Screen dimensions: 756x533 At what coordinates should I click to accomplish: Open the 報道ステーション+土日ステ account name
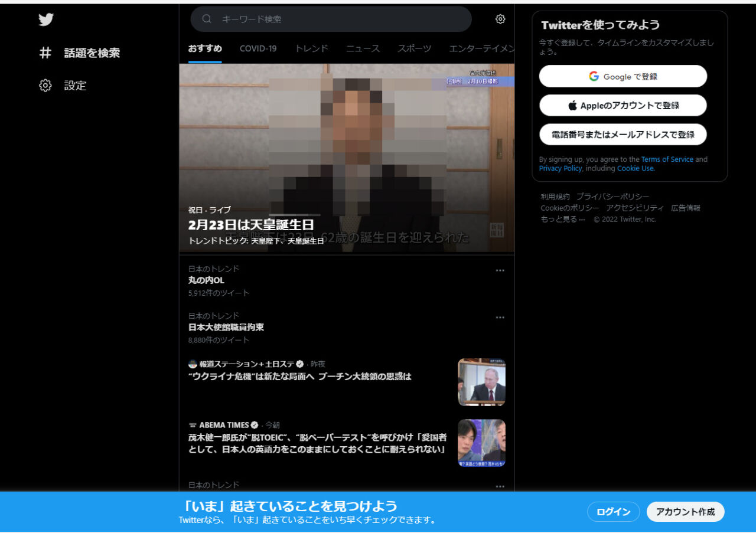[247, 364]
